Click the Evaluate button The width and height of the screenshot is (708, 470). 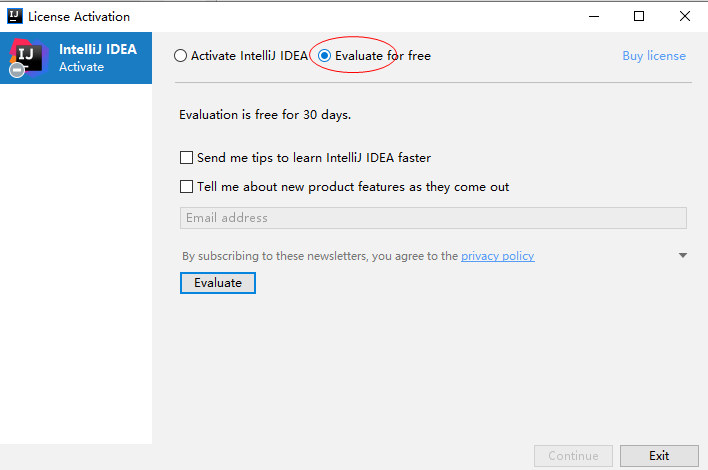[x=218, y=283]
